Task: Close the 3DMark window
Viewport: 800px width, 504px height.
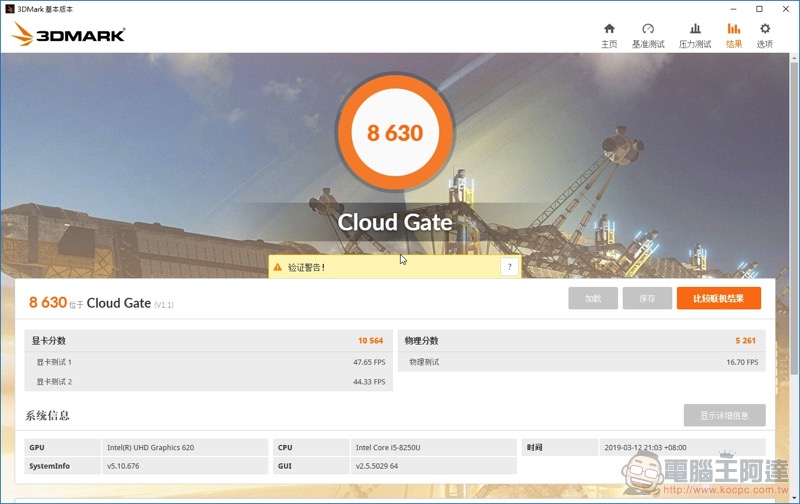Action: (786, 9)
